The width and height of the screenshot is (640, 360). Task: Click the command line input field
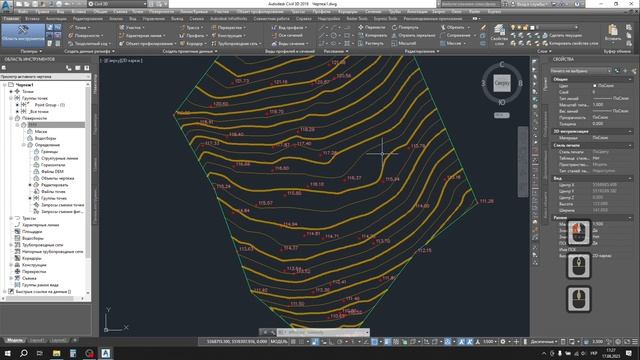322,332
